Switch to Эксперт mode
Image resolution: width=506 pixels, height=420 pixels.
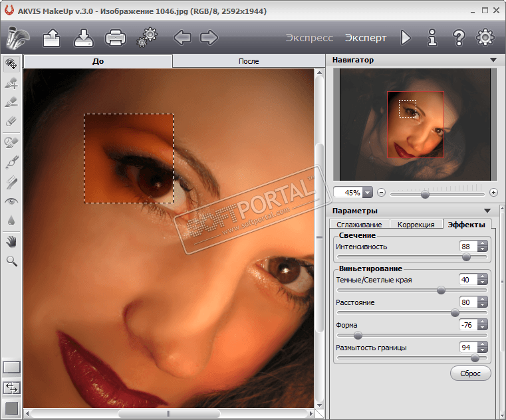tap(365, 38)
